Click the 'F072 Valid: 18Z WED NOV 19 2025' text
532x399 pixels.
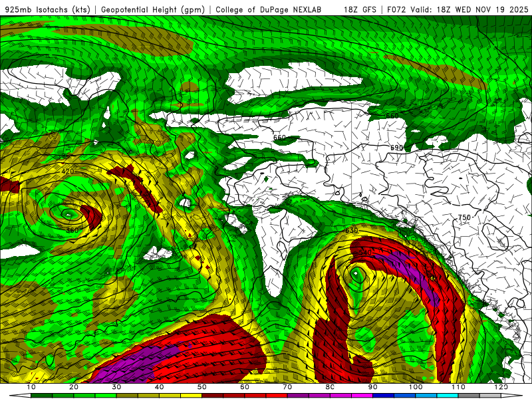tap(458, 9)
